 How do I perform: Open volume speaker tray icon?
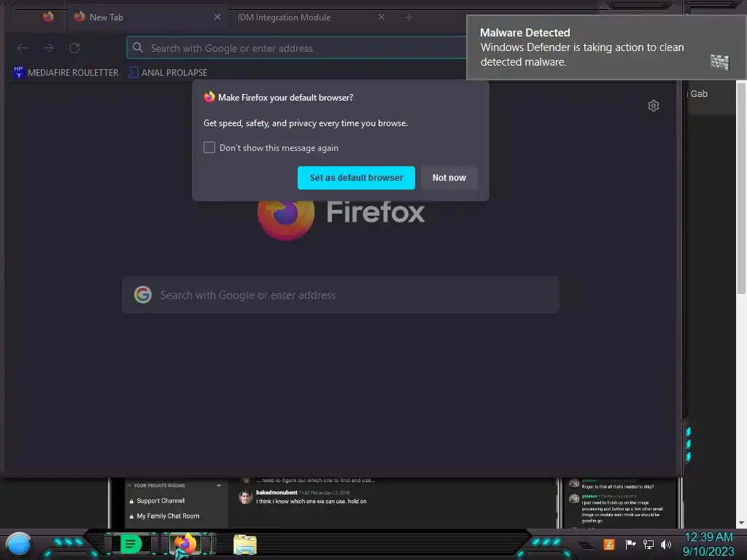click(666, 544)
